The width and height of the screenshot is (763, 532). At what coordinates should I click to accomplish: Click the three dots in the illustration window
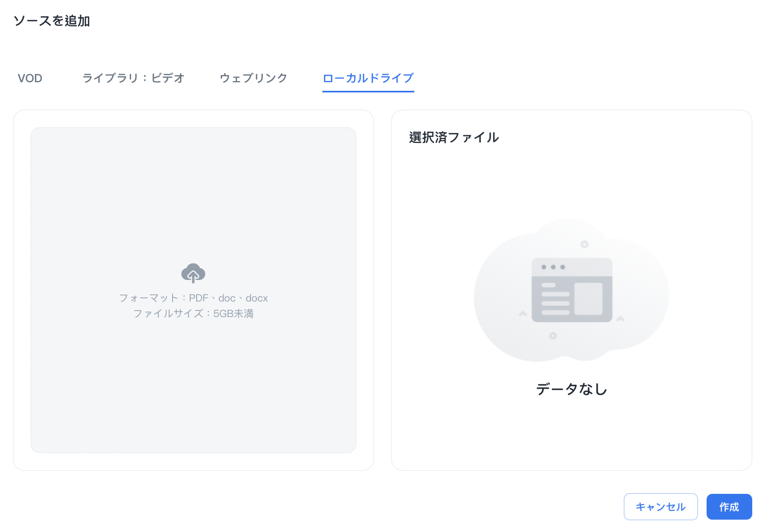click(553, 267)
